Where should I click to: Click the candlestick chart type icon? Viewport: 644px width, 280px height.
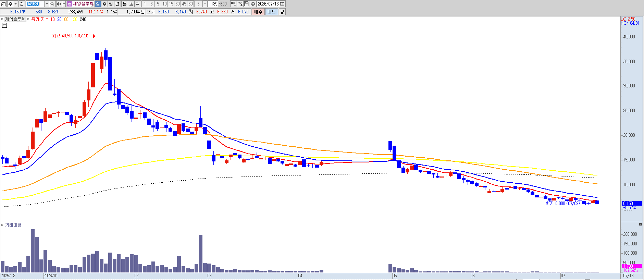coord(234,4)
